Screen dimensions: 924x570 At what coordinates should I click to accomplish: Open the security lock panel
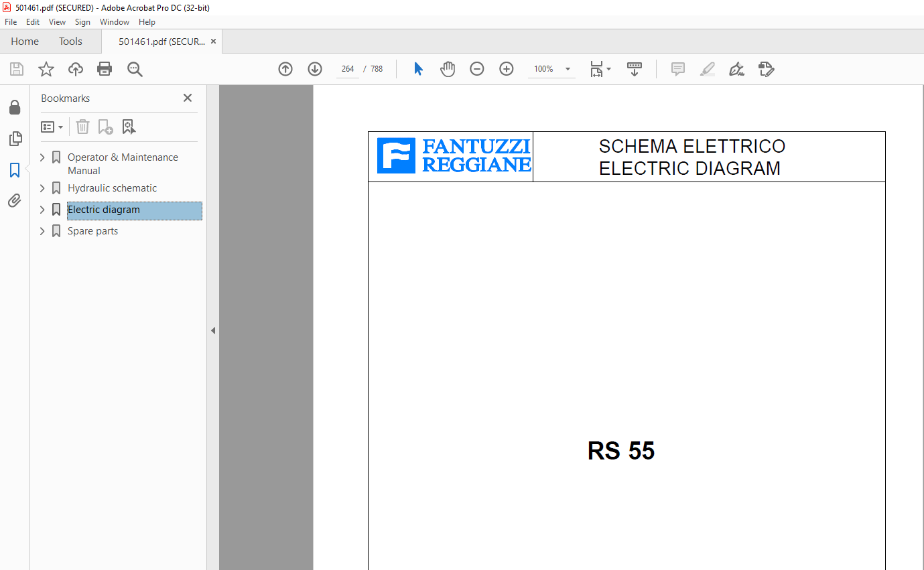coord(15,107)
